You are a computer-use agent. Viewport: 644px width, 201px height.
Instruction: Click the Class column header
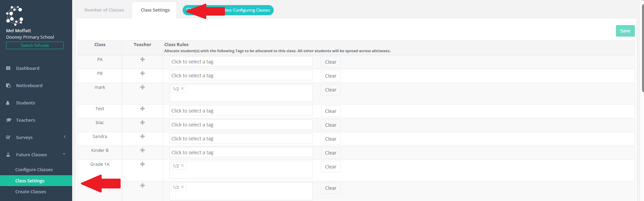click(100, 44)
